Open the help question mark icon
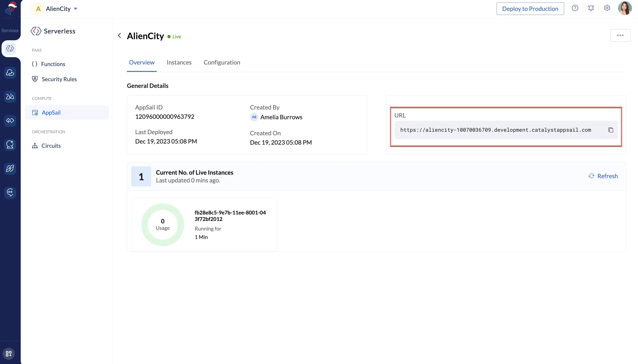The image size is (638, 364). (x=575, y=8)
